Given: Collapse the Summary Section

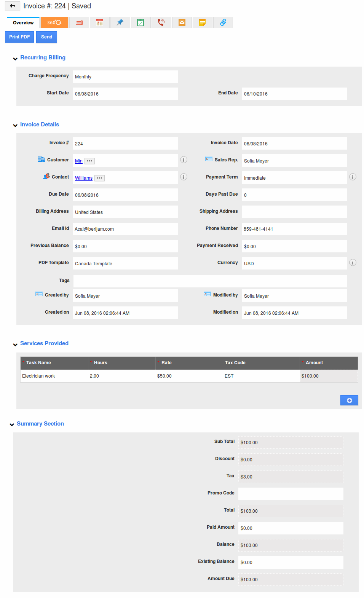Looking at the screenshot, I should [x=12, y=425].
